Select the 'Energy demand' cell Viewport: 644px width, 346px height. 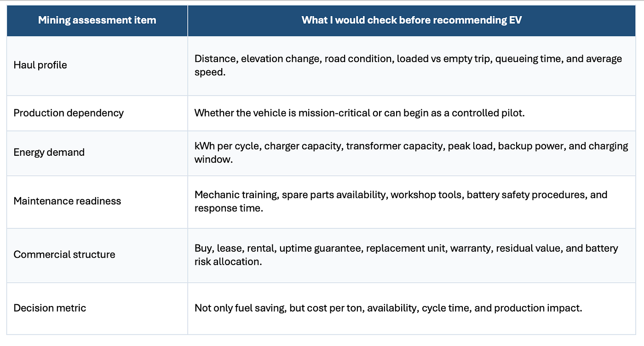coord(97,153)
